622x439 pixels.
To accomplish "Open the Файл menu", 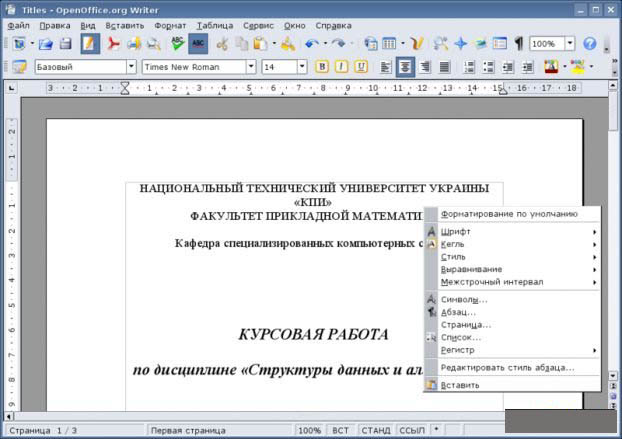I will 18,26.
